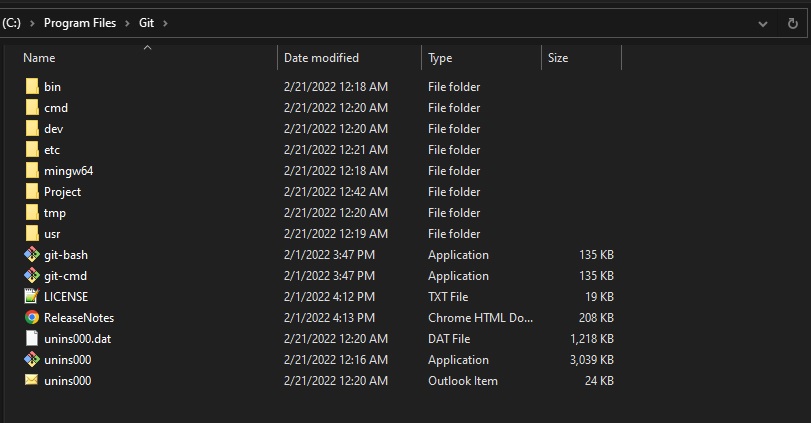
Task: Click the unins000 Application installer icon
Action: [31, 360]
